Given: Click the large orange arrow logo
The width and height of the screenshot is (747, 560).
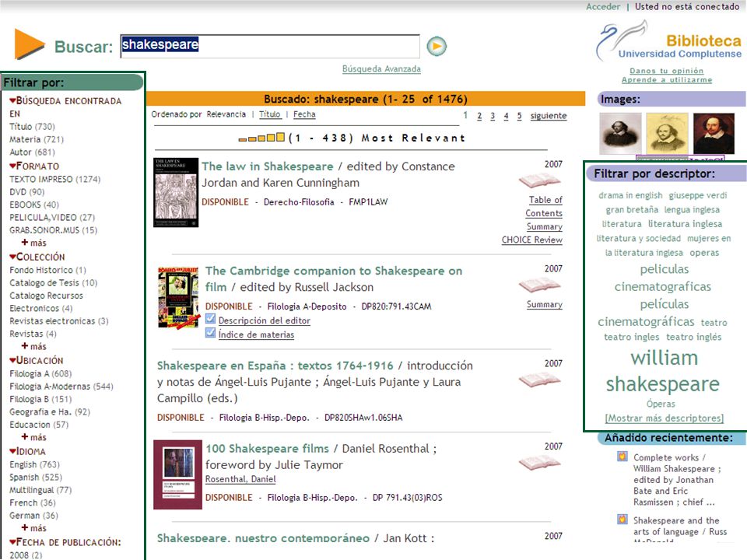Looking at the screenshot, I should pyautogui.click(x=30, y=44).
